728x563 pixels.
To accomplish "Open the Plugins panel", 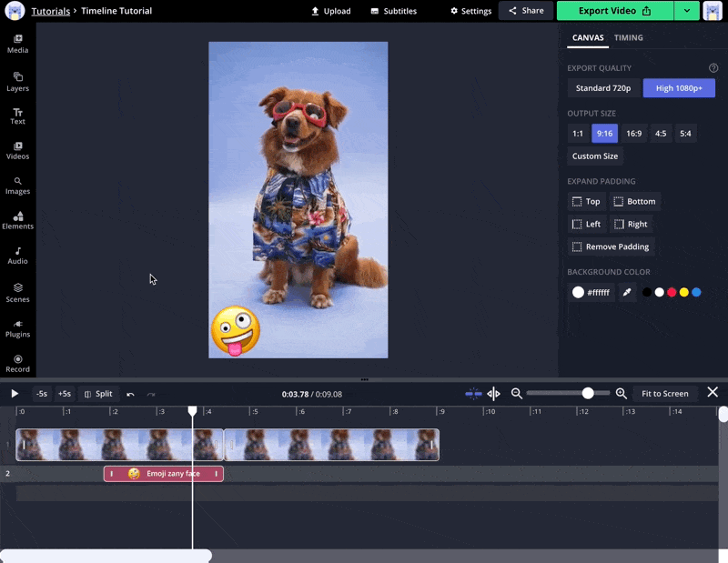I will point(17,328).
